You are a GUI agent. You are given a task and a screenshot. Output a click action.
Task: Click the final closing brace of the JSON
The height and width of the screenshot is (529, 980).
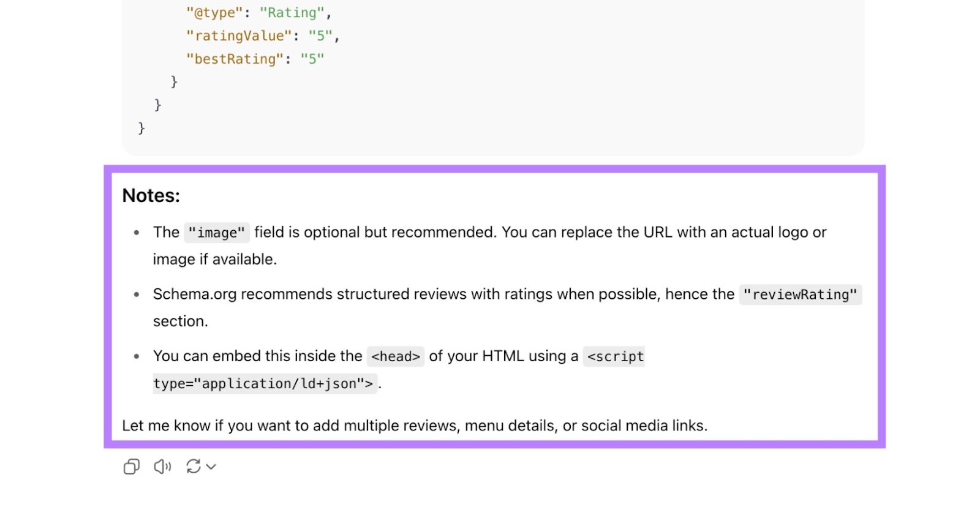[141, 128]
